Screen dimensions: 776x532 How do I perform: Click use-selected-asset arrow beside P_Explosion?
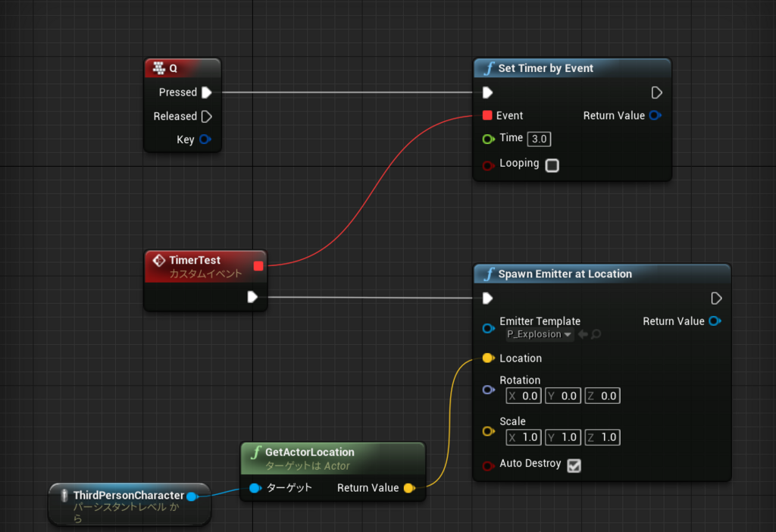[583, 334]
